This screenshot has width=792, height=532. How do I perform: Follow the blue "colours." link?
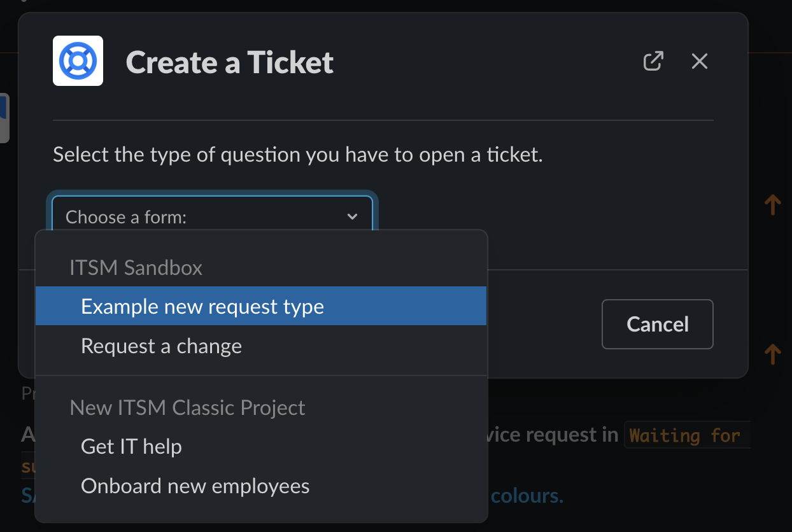(527, 496)
